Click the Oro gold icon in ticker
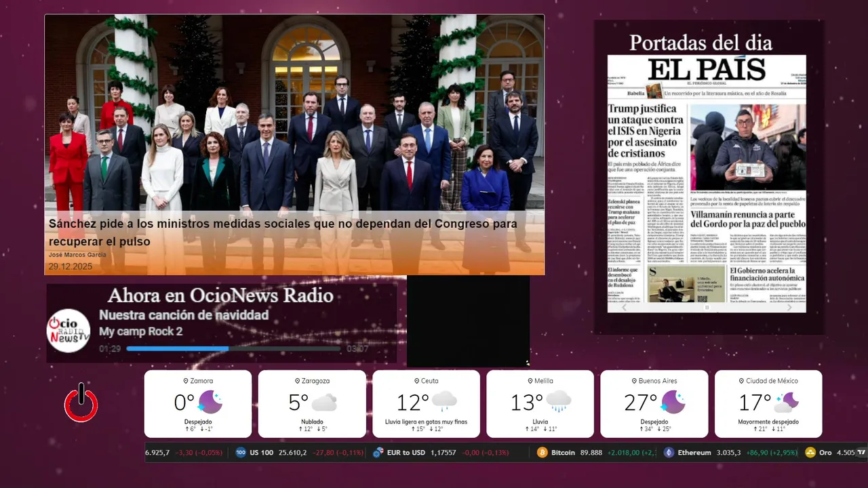The image size is (868, 488). tap(810, 453)
